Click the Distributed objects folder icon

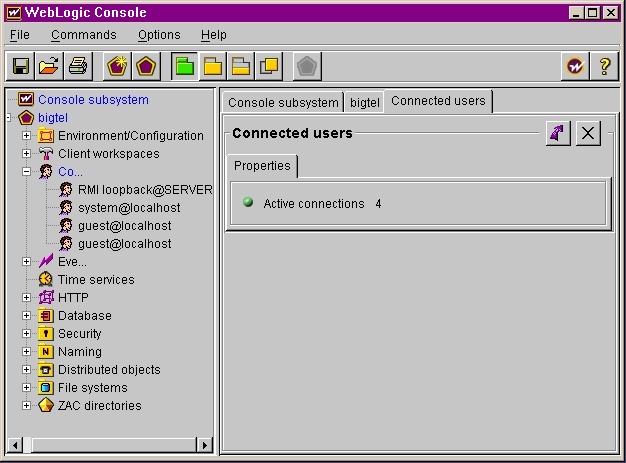coord(46,370)
